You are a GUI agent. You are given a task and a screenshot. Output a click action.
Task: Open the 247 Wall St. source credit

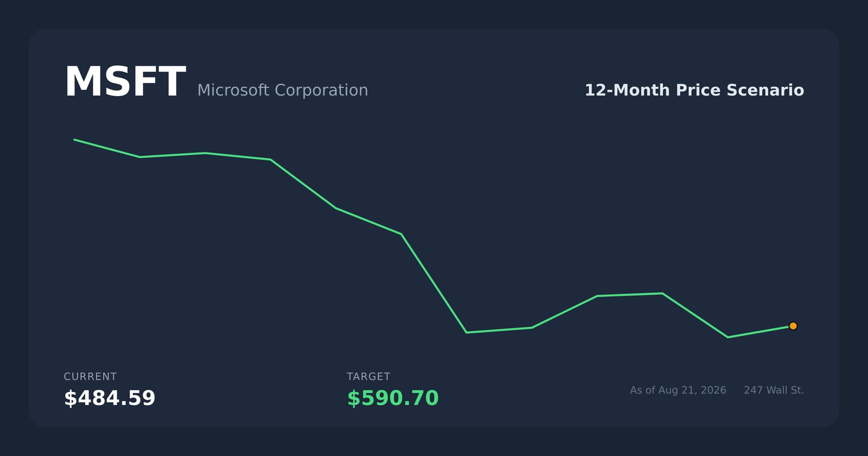tap(774, 390)
